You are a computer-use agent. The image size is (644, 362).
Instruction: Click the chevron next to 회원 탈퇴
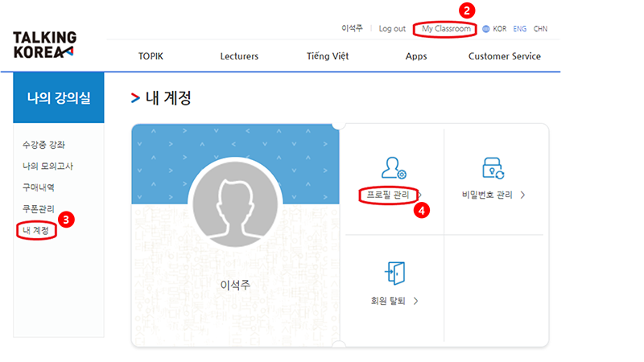pyautogui.click(x=415, y=301)
